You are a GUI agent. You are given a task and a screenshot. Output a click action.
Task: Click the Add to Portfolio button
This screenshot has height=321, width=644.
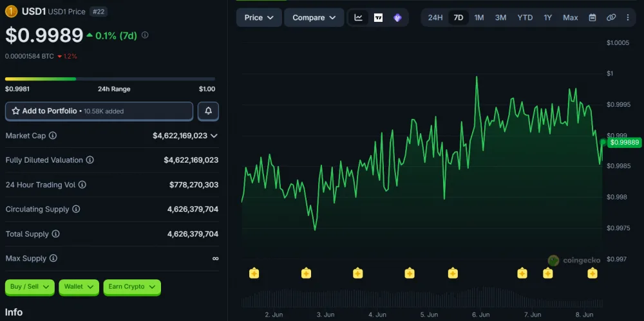click(99, 111)
